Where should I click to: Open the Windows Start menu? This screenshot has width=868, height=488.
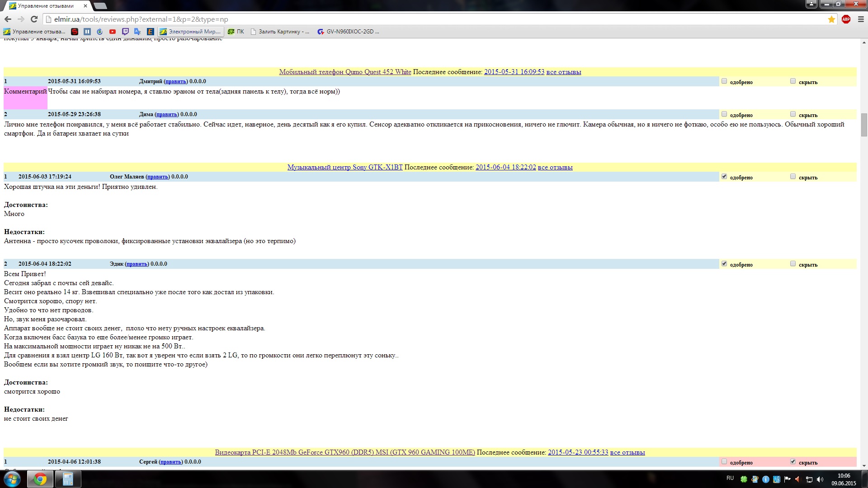point(12,479)
